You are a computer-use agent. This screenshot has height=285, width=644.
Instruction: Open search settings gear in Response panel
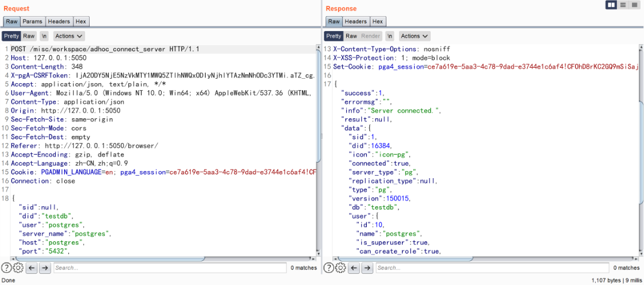point(340,268)
